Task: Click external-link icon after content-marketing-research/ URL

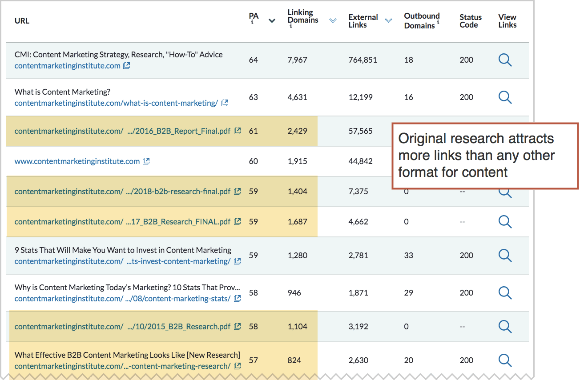Action: (238, 366)
